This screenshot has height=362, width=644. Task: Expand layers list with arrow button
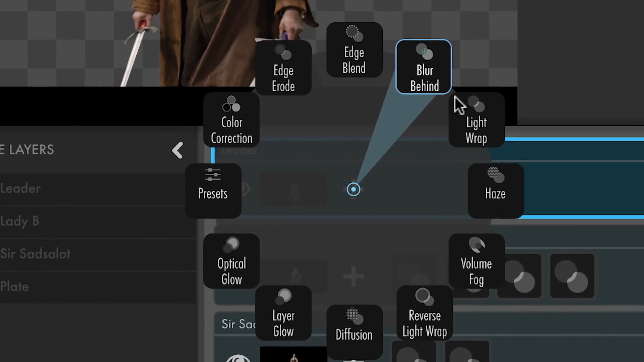tap(177, 149)
